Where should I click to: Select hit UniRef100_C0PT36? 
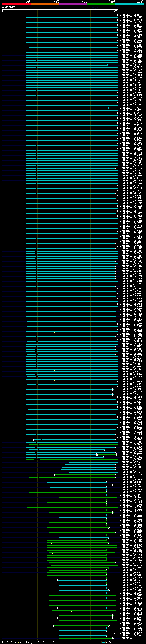pos(131,389)
